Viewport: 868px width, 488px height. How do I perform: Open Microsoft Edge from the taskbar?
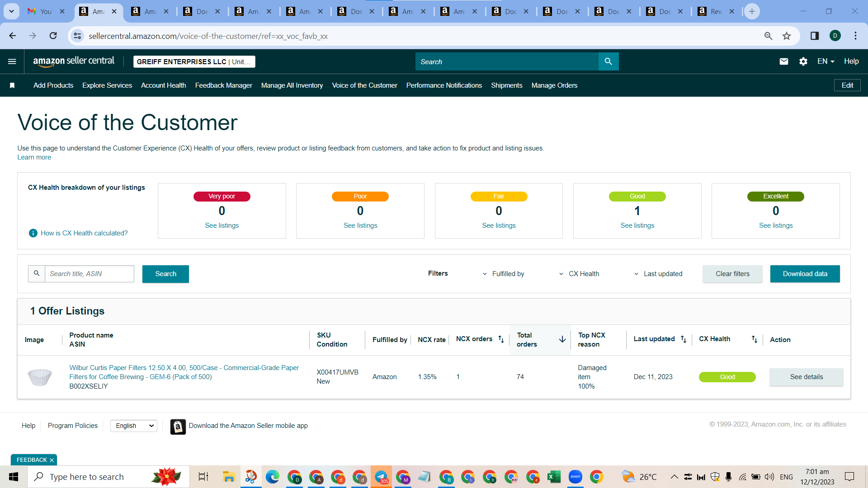pos(273,477)
